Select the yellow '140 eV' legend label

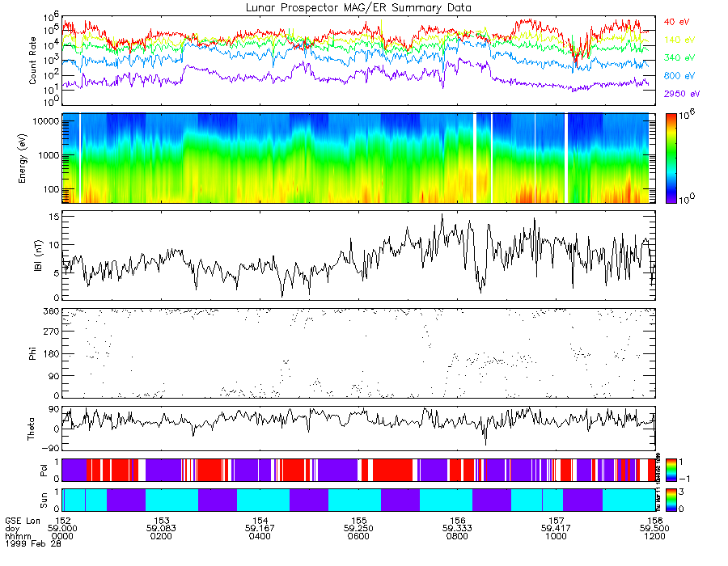click(x=679, y=40)
